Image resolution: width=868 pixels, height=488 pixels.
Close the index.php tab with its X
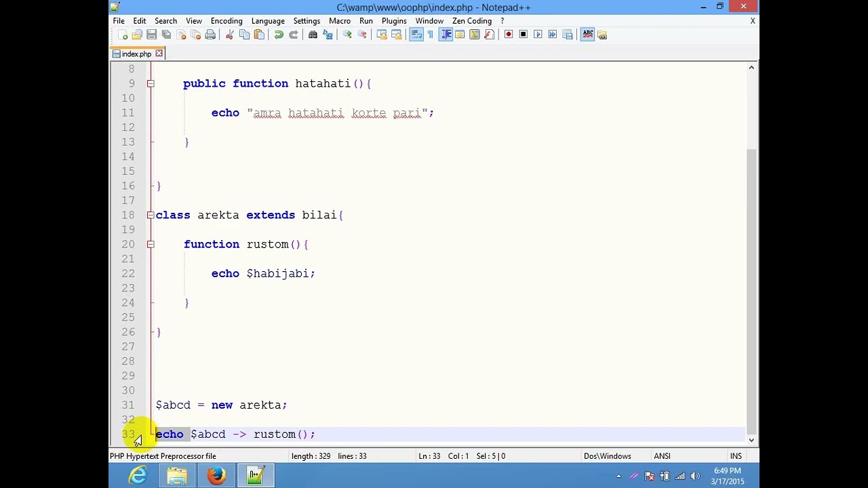point(159,54)
